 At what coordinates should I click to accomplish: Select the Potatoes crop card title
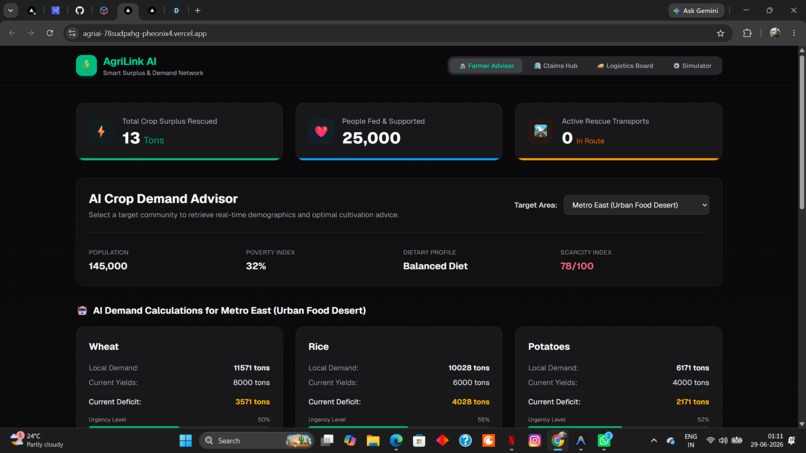[x=548, y=347]
